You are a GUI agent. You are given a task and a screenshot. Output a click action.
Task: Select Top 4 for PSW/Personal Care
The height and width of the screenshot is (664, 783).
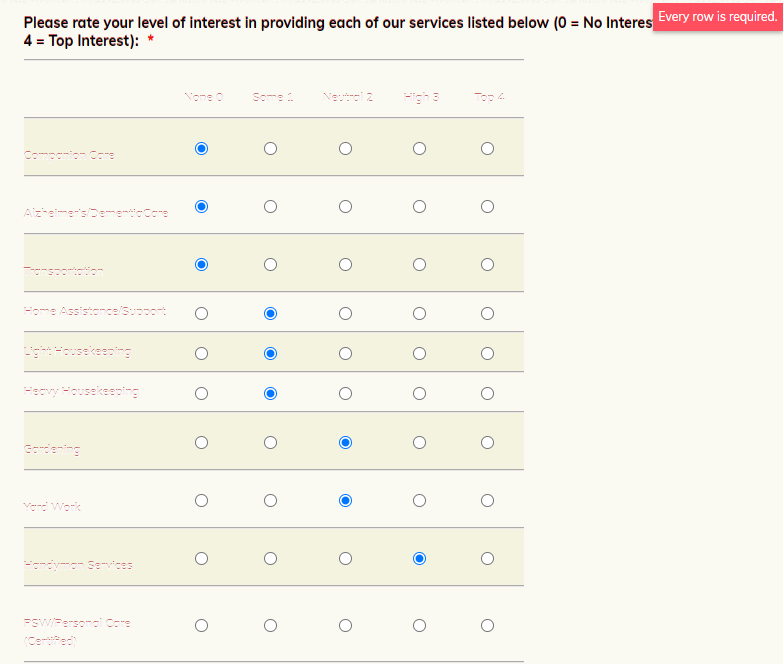point(487,626)
